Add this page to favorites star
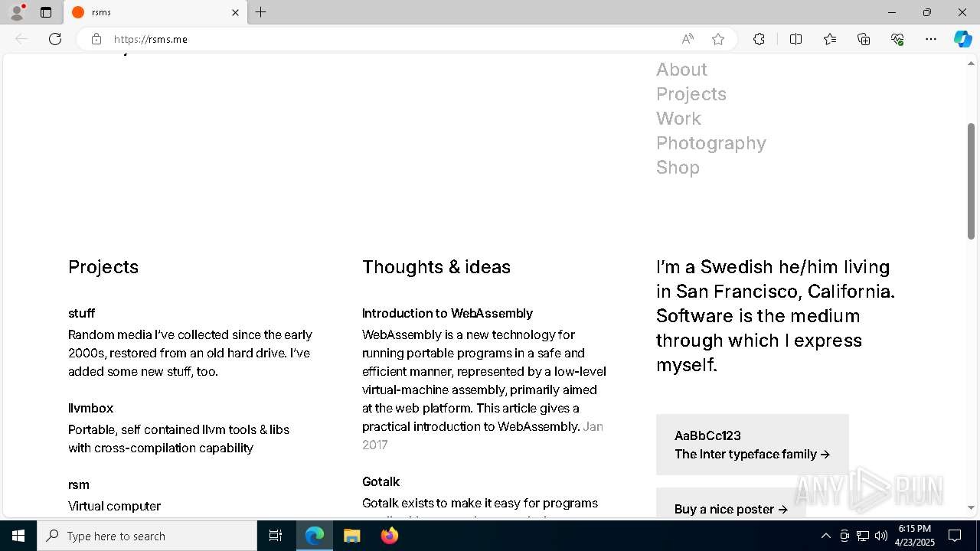Screen dimensions: 980x551 pyautogui.click(x=718, y=39)
